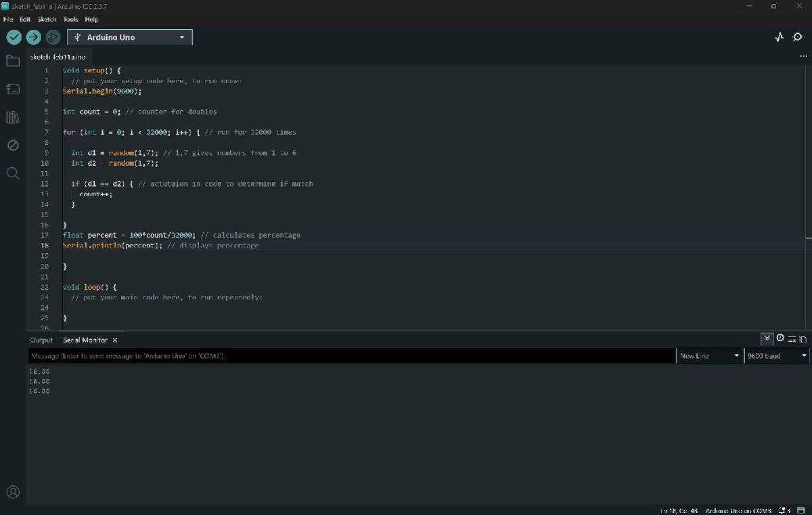
Task: Click the first 16.00 output line
Action: [x=39, y=372]
